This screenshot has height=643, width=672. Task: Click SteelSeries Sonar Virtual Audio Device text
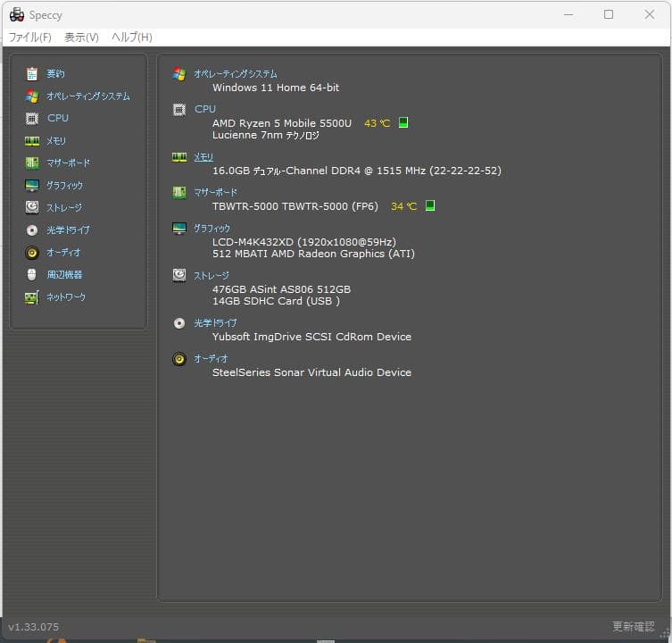pos(312,372)
